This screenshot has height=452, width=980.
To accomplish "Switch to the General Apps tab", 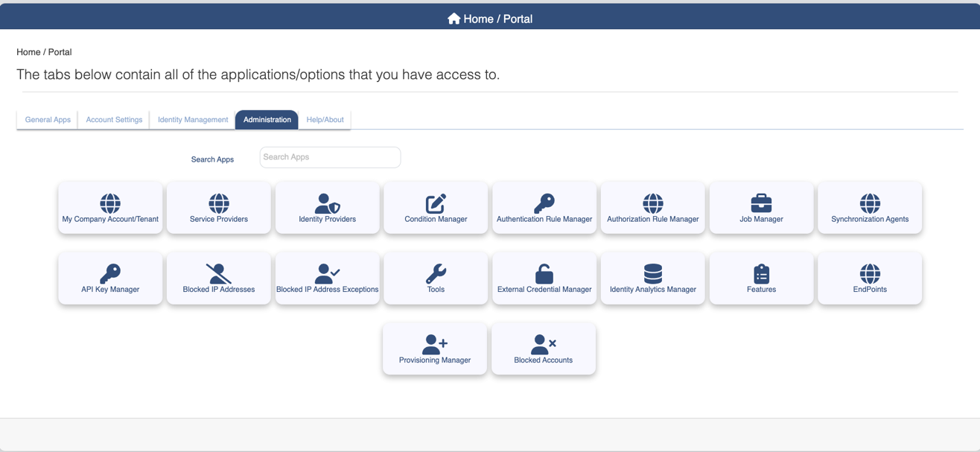I will pyautogui.click(x=48, y=119).
